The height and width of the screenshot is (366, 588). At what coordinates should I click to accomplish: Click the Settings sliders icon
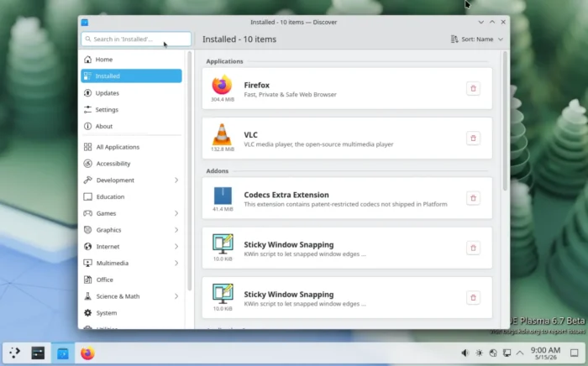point(87,109)
